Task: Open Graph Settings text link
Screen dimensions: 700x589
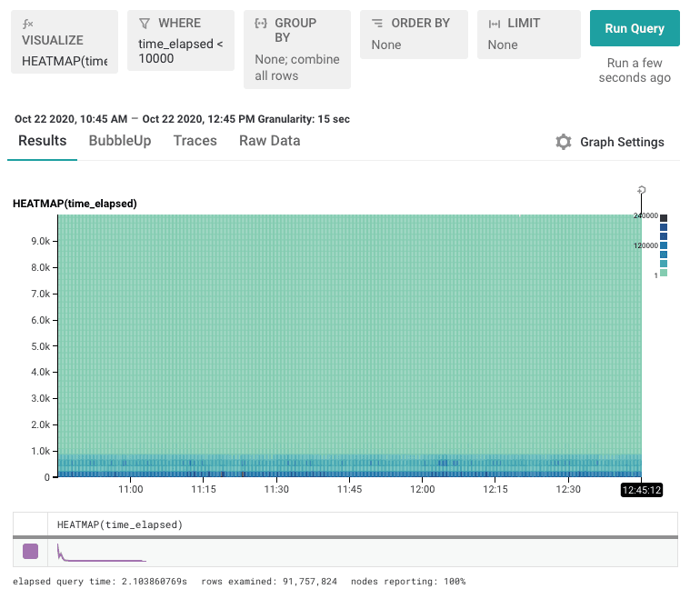Action: (x=622, y=142)
